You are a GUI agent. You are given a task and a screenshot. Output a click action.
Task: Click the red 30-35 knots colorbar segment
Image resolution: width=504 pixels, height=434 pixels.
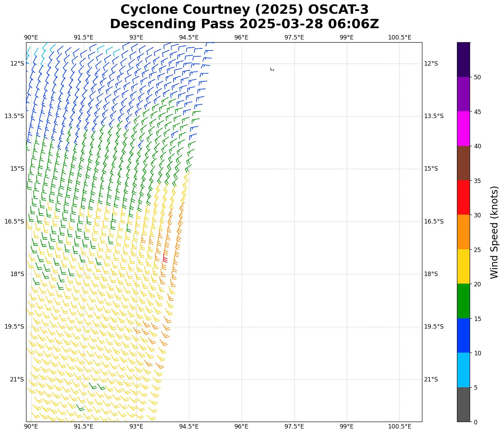[463, 197]
